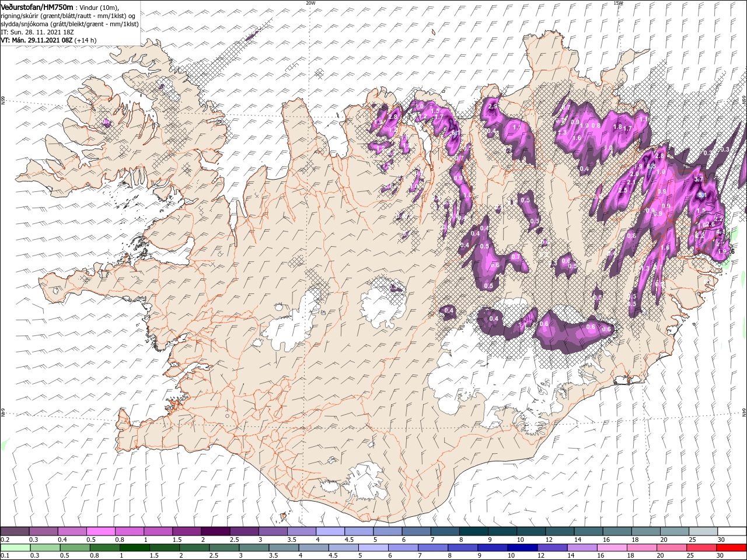This screenshot has height=560, width=747.
Task: Click the pale green 0.1 swatch in bottom legend
Action: [x=15, y=547]
